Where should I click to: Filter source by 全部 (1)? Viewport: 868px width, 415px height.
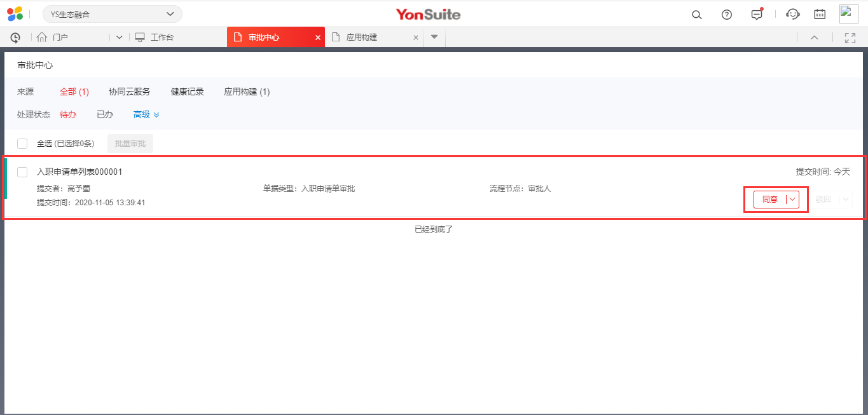pos(74,92)
